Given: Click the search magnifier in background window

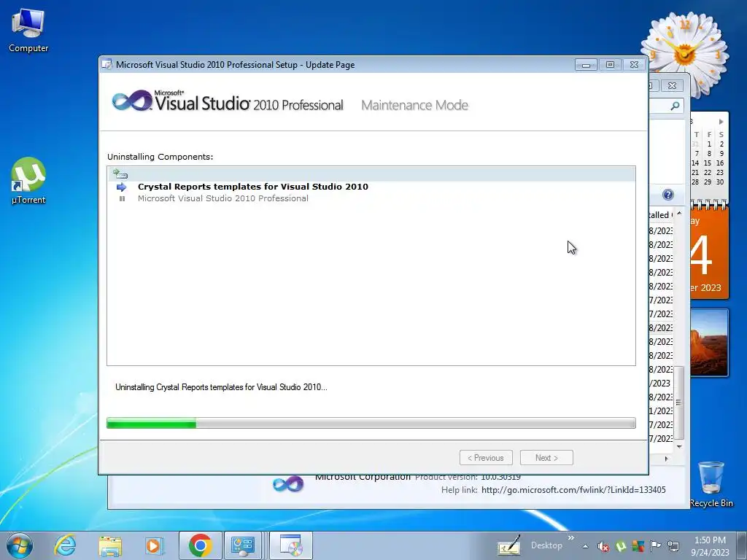Looking at the screenshot, I should coord(675,106).
